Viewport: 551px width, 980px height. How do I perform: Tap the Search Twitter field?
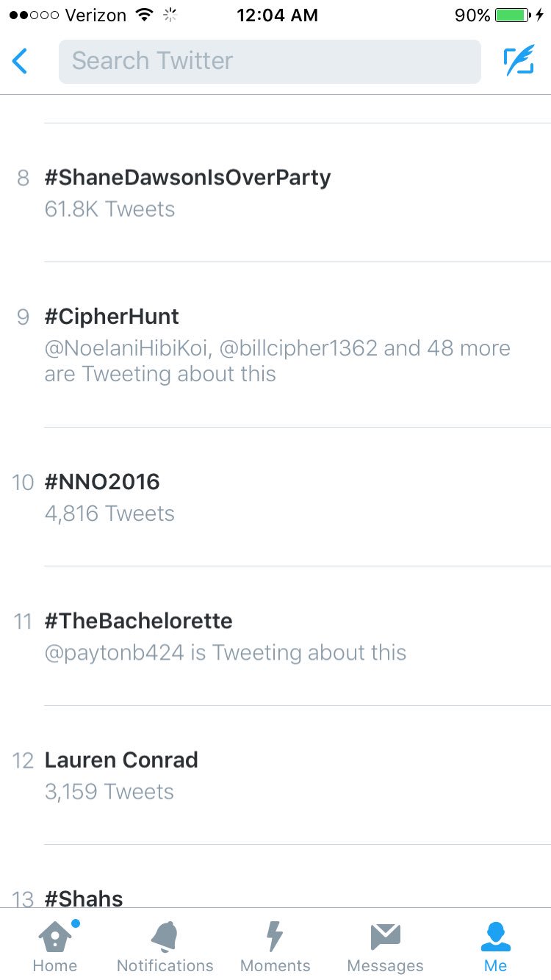pyautogui.click(x=270, y=61)
